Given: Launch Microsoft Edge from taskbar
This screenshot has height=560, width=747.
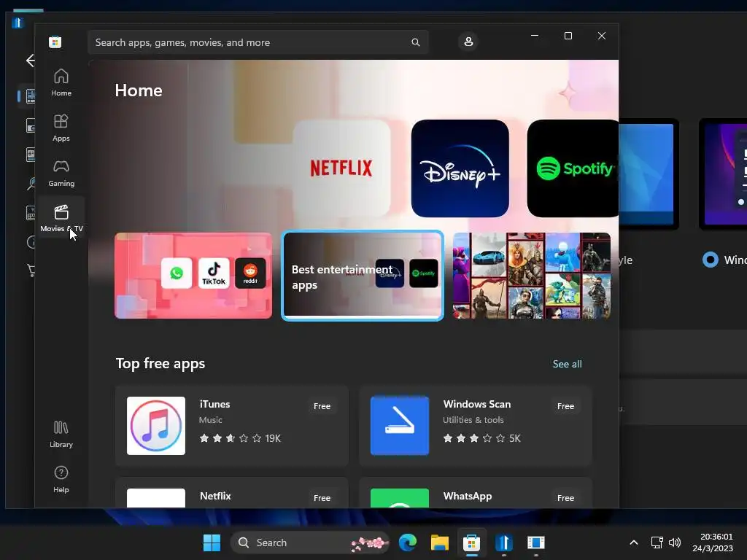Looking at the screenshot, I should tap(407, 542).
